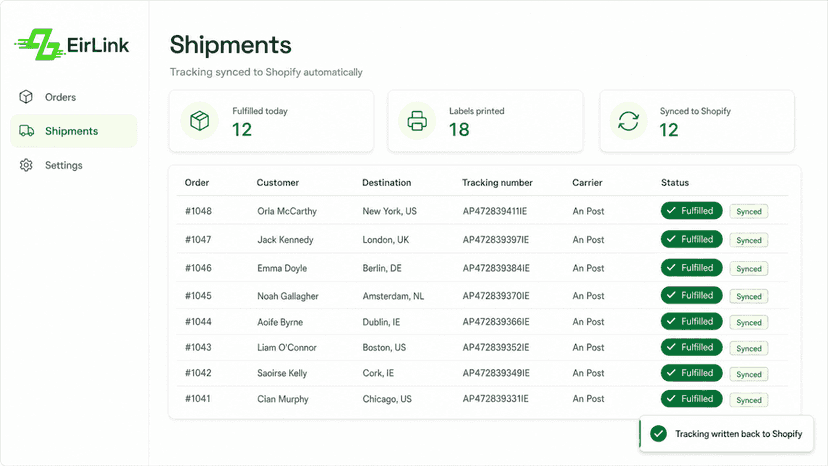This screenshot has height=466, width=828.
Task: Select the Shipments menu item
Action: pyautogui.click(x=73, y=131)
